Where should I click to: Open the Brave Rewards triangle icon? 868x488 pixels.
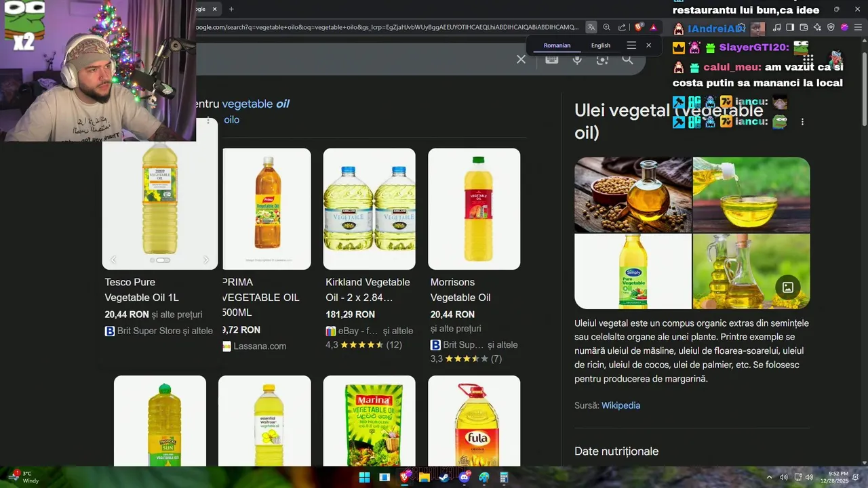coord(653,27)
